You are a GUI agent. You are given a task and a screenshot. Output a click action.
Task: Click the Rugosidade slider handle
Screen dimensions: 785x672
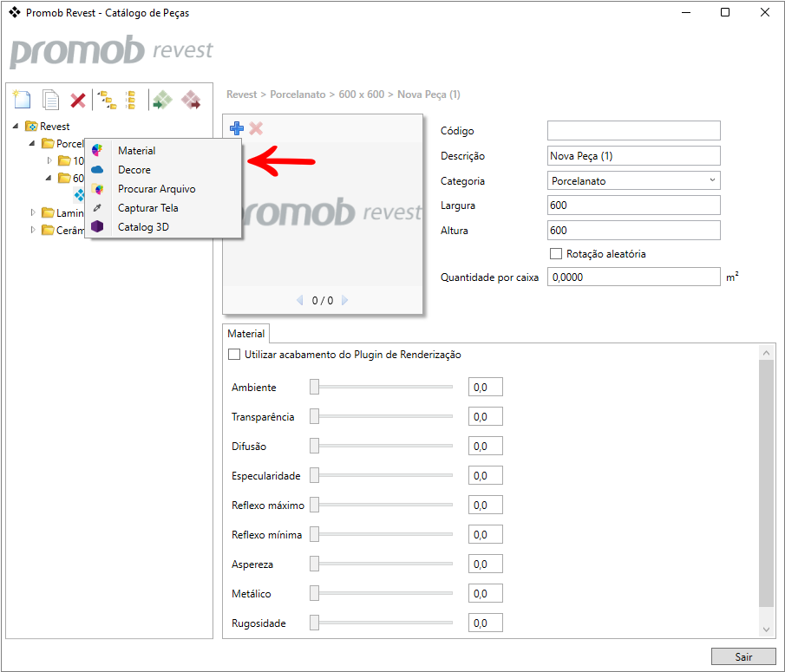(314, 623)
